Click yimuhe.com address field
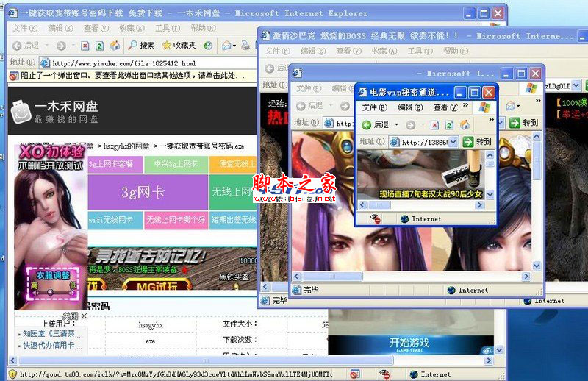The width and height of the screenshot is (588, 381). pos(148,63)
